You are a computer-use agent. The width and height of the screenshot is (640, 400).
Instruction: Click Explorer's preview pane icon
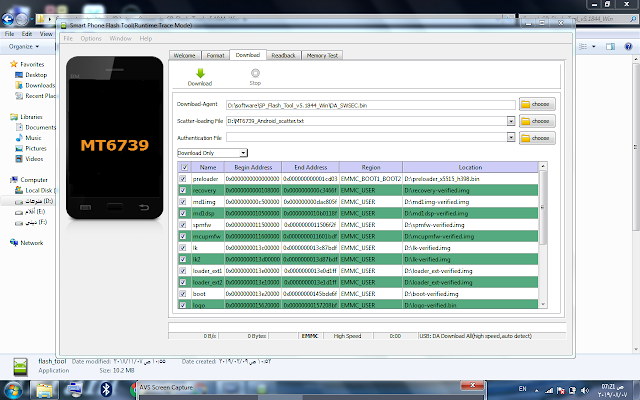tap(610, 47)
